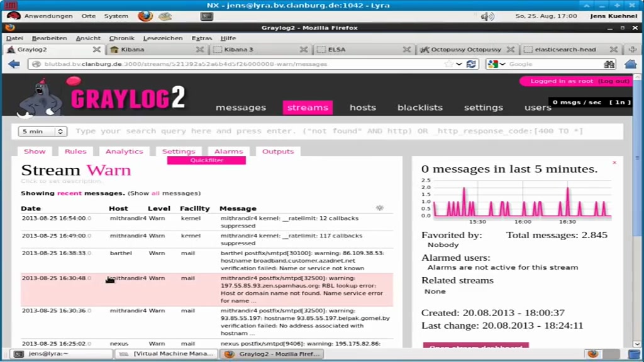Open the Chronik menu
Screen dimensions: 644x362
pos(121,38)
